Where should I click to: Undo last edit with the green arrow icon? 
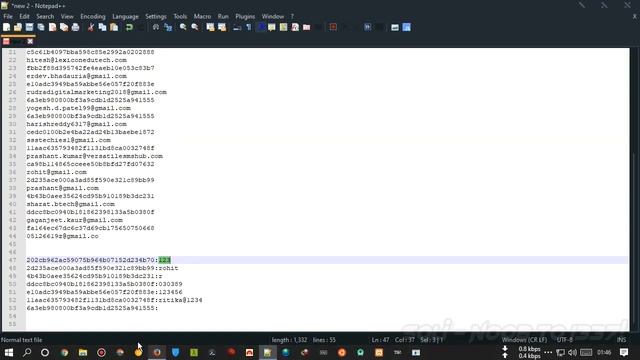(129, 27)
